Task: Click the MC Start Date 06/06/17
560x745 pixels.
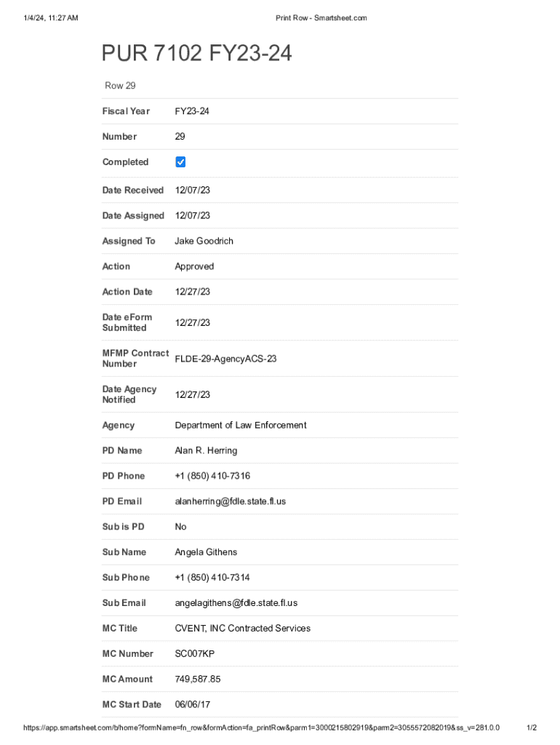Action: coord(192,705)
